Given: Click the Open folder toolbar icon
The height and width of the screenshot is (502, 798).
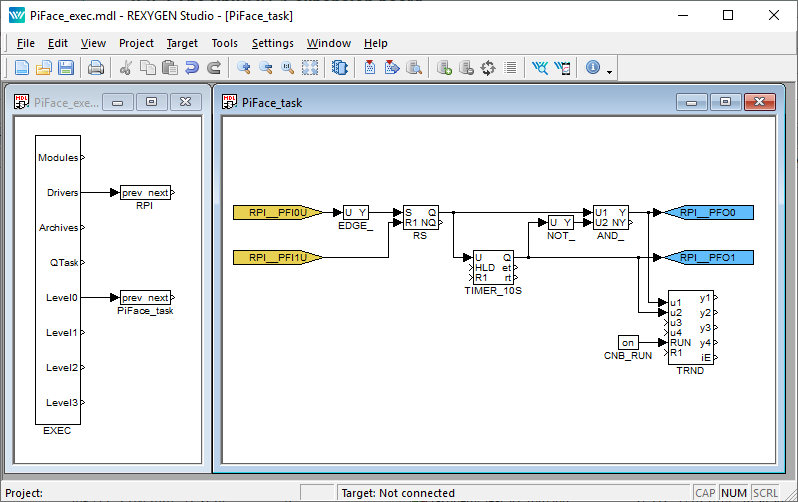Looking at the screenshot, I should coord(44,68).
